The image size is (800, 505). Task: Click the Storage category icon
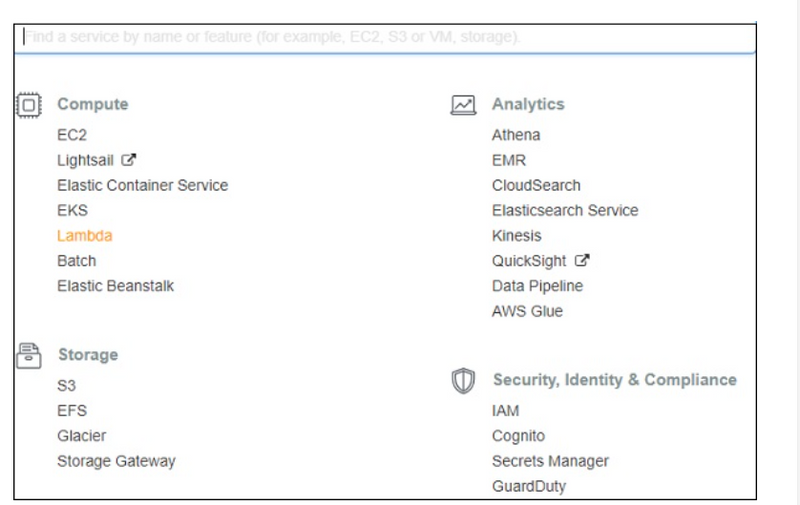pyautogui.click(x=29, y=355)
